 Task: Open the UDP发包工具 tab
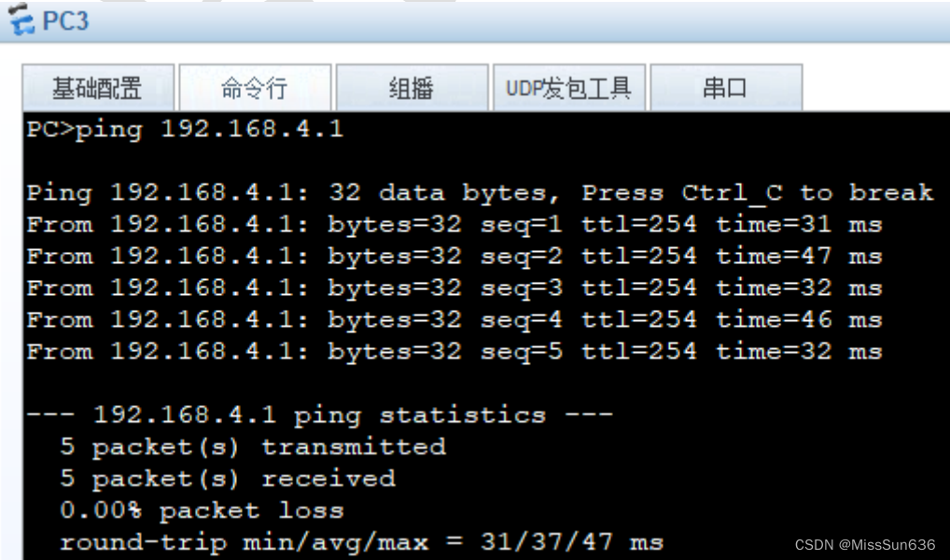(568, 89)
